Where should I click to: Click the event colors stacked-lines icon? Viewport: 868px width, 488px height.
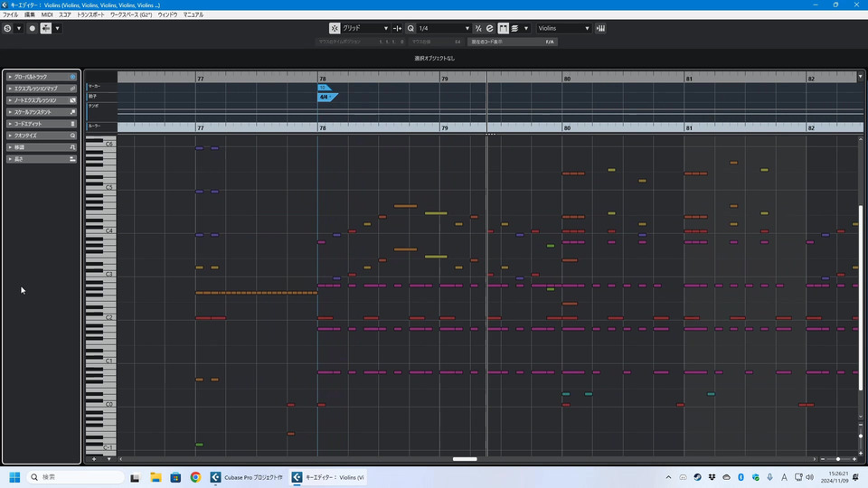click(x=515, y=28)
